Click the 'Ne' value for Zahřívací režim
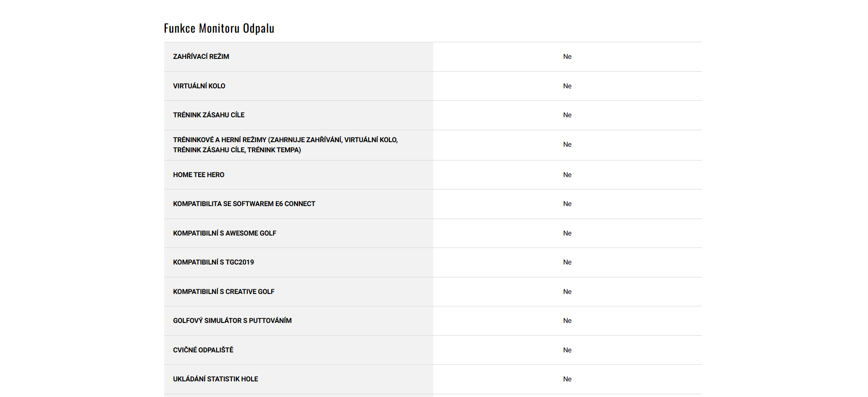The height and width of the screenshot is (397, 868). point(567,57)
